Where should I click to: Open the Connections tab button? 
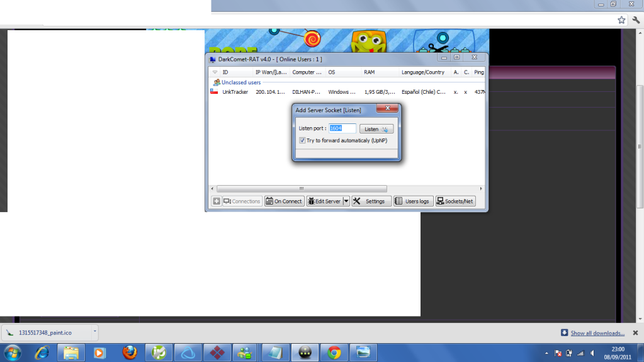click(242, 201)
